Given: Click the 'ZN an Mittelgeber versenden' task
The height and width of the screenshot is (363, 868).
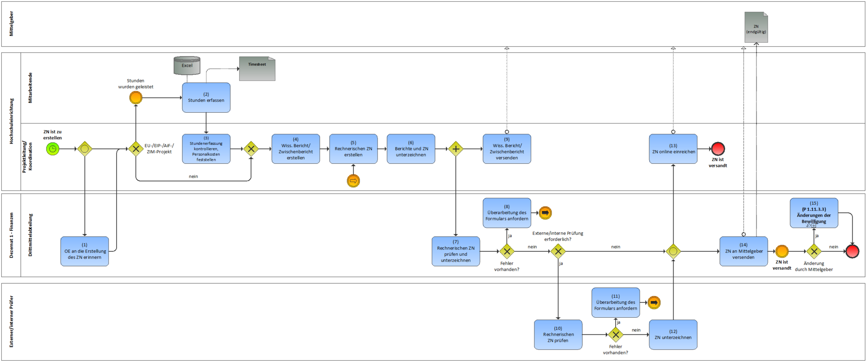Looking at the screenshot, I should (743, 251).
